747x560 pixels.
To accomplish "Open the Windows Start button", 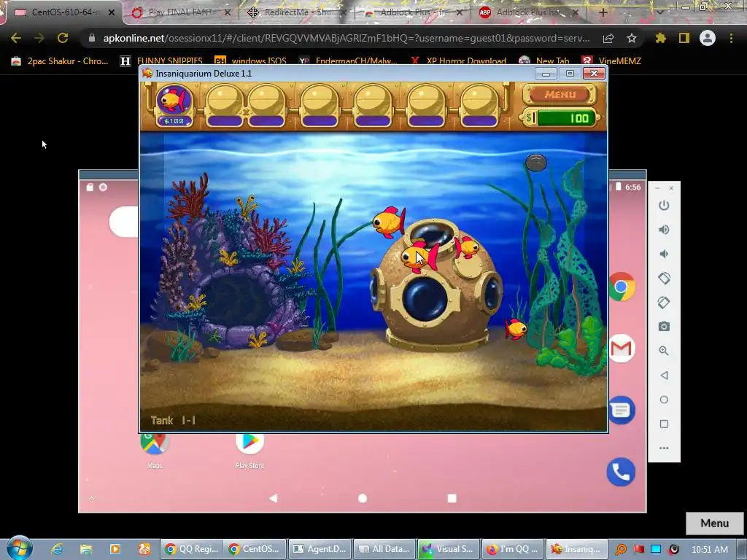I will click(19, 548).
